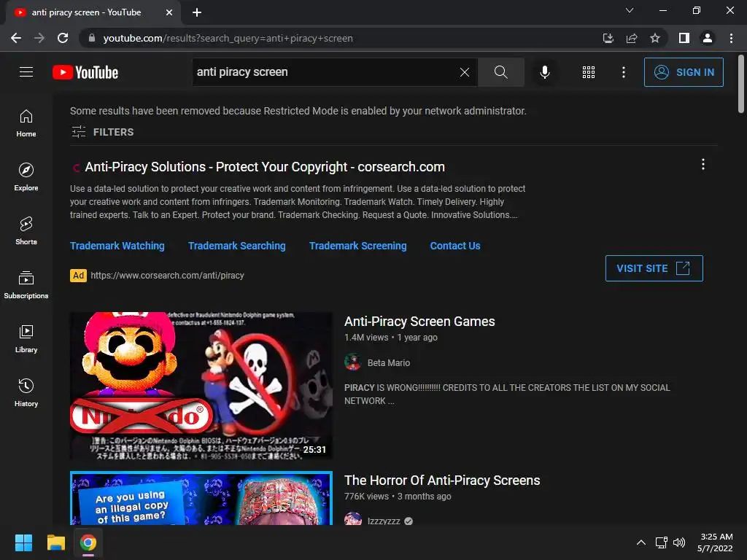The image size is (747, 560).
Task: Open the Izzzyzzz channel name
Action: pos(384,521)
